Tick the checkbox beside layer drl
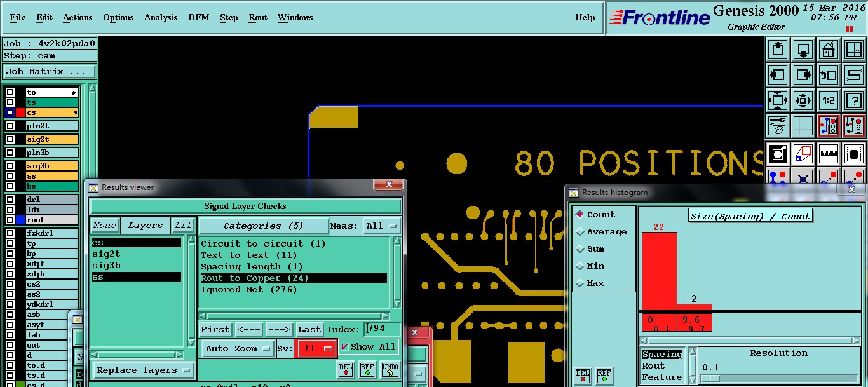The image size is (868, 387). (x=10, y=200)
